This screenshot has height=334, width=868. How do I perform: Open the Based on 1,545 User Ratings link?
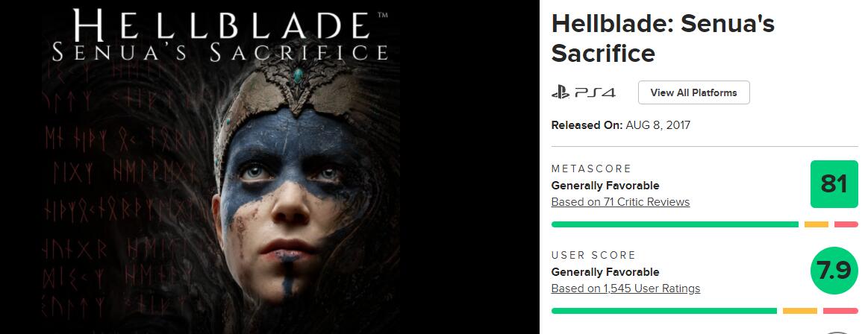point(625,289)
